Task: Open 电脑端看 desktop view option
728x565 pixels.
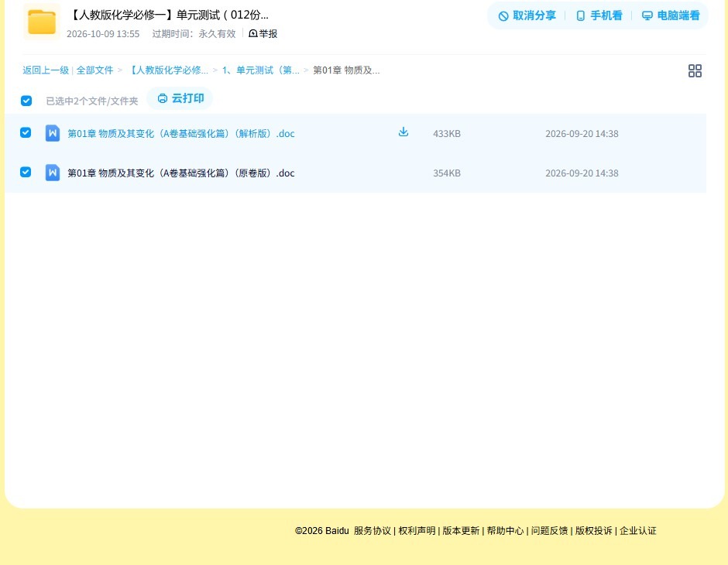Action: click(671, 15)
